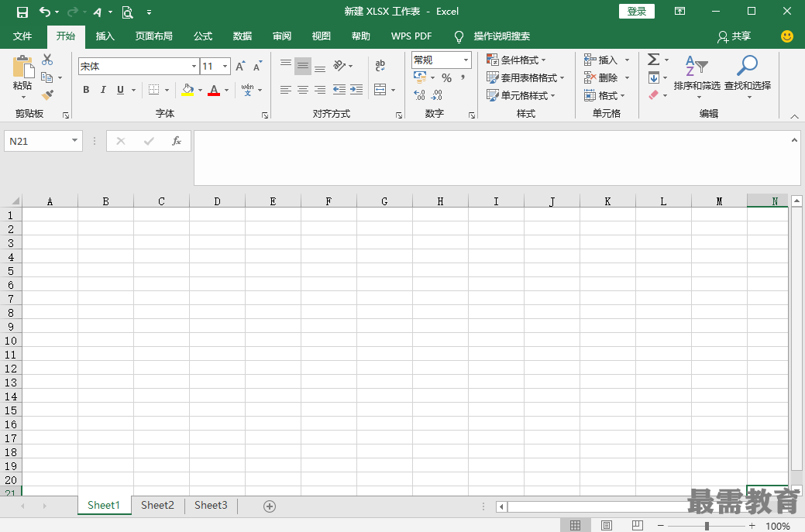The image size is (805, 532).
Task: Click the 登录 sign in button
Action: [x=637, y=12]
